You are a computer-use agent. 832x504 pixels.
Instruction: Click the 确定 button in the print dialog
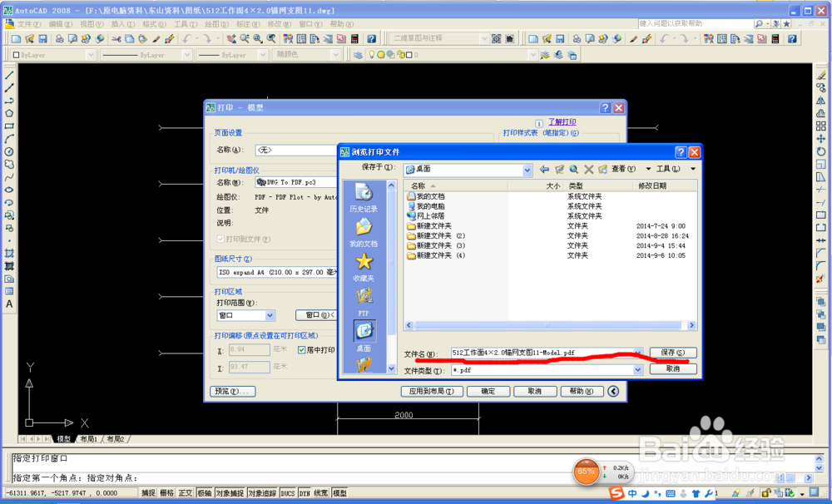coord(488,392)
